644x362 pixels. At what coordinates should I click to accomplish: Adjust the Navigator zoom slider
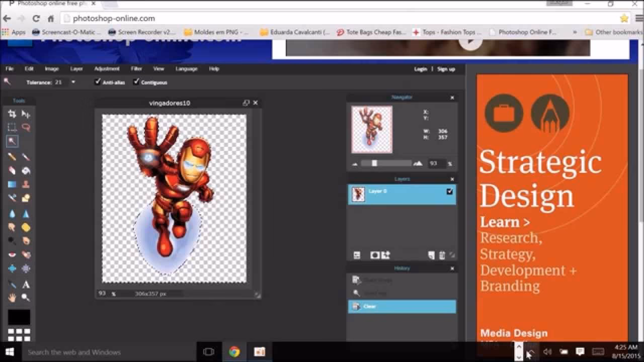point(374,163)
